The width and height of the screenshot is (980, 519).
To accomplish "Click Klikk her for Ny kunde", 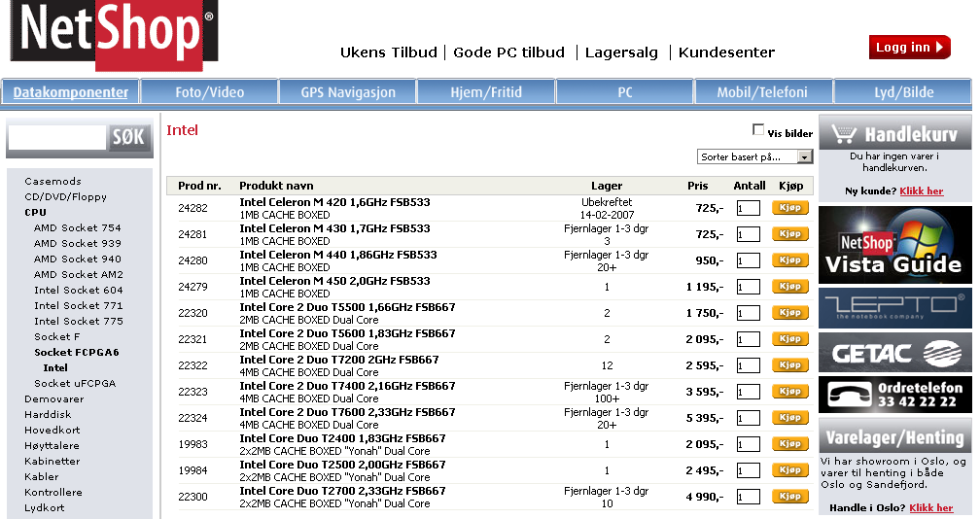I will click(922, 191).
